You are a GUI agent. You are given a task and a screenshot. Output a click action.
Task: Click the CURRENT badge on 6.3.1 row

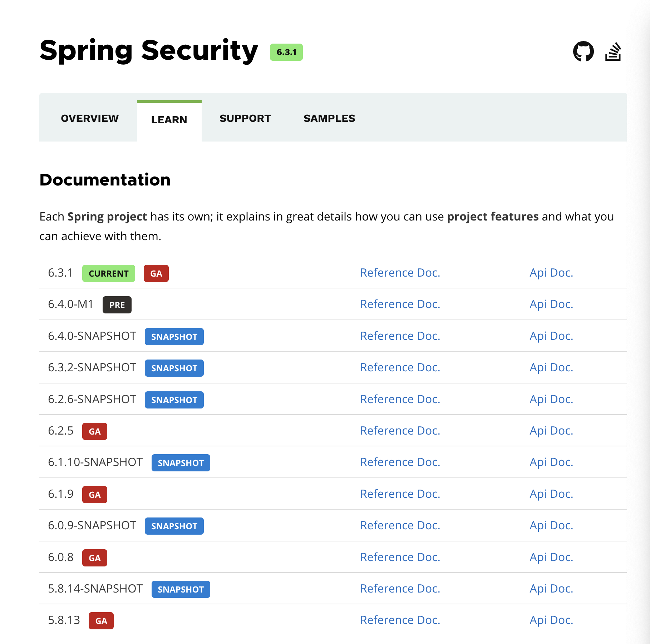coord(109,273)
